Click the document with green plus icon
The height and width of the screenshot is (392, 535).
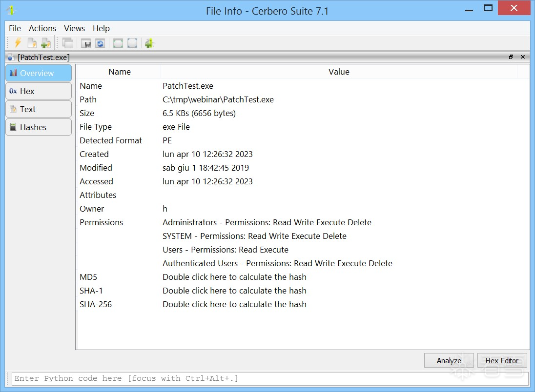click(x=46, y=43)
